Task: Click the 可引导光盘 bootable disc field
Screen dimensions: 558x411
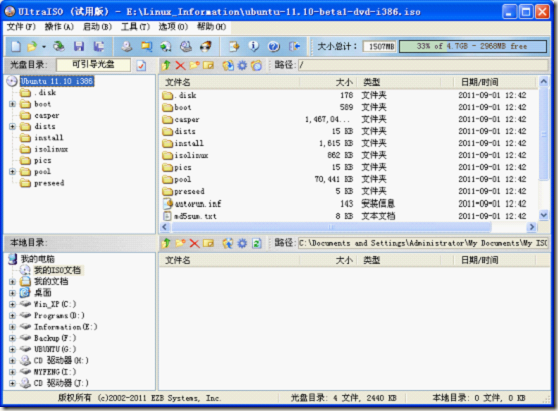Action: pos(93,65)
